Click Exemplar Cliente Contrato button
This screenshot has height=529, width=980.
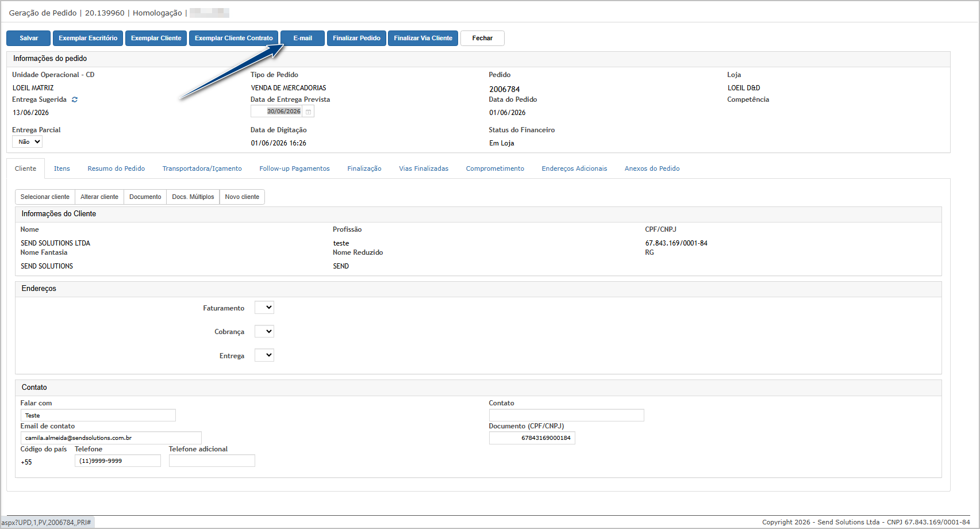[233, 38]
